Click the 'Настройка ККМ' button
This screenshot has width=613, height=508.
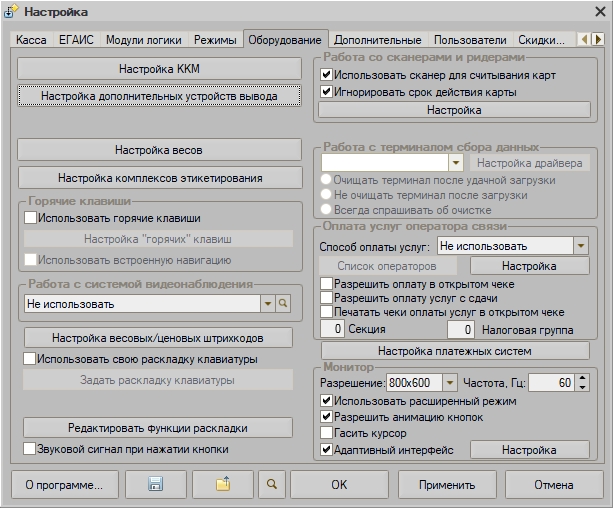pyautogui.click(x=159, y=68)
